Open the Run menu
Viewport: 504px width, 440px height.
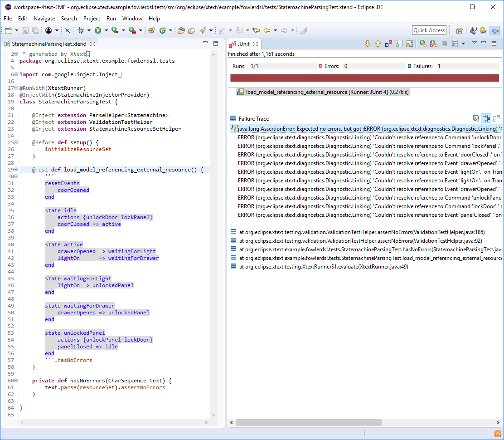pyautogui.click(x=111, y=19)
